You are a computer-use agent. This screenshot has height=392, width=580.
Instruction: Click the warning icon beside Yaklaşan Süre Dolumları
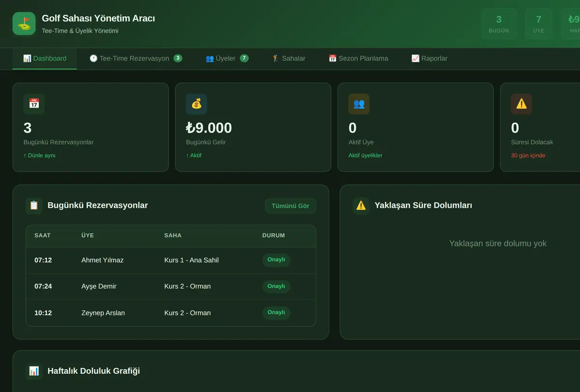[x=361, y=205]
